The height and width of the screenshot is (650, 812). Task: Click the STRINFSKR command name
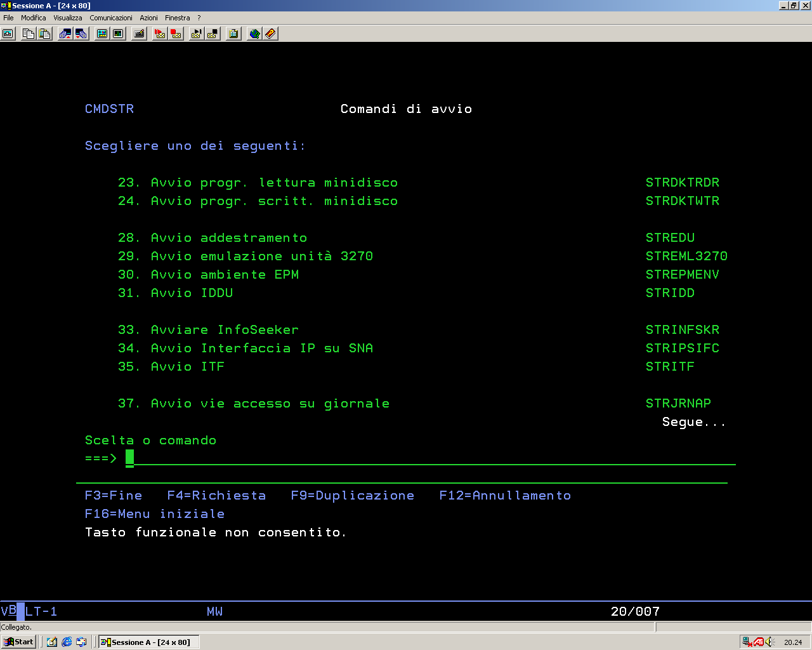pyautogui.click(x=683, y=330)
